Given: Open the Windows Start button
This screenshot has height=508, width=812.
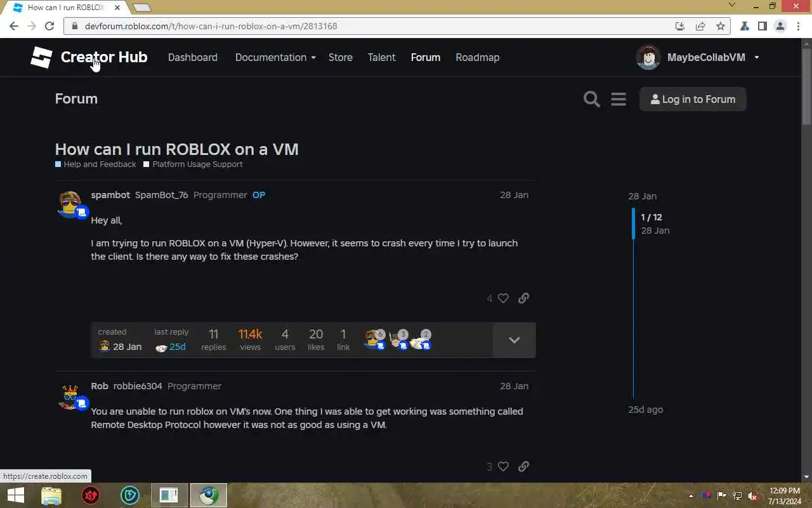Looking at the screenshot, I should [15, 495].
